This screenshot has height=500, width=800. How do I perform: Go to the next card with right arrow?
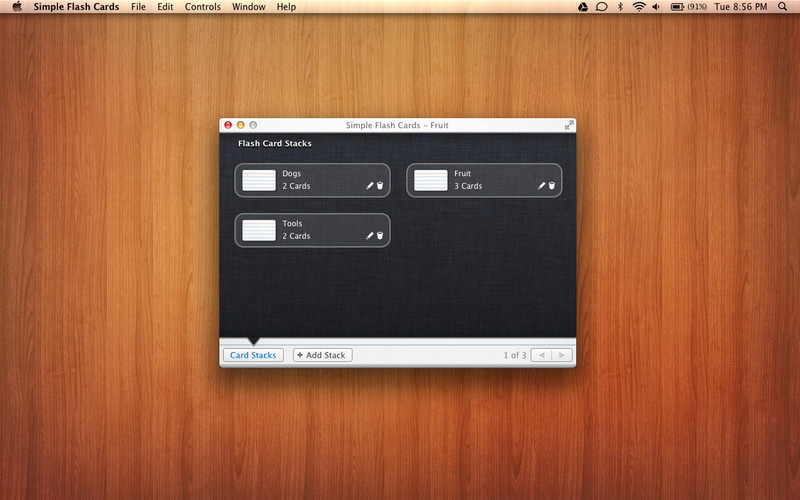pyautogui.click(x=563, y=355)
